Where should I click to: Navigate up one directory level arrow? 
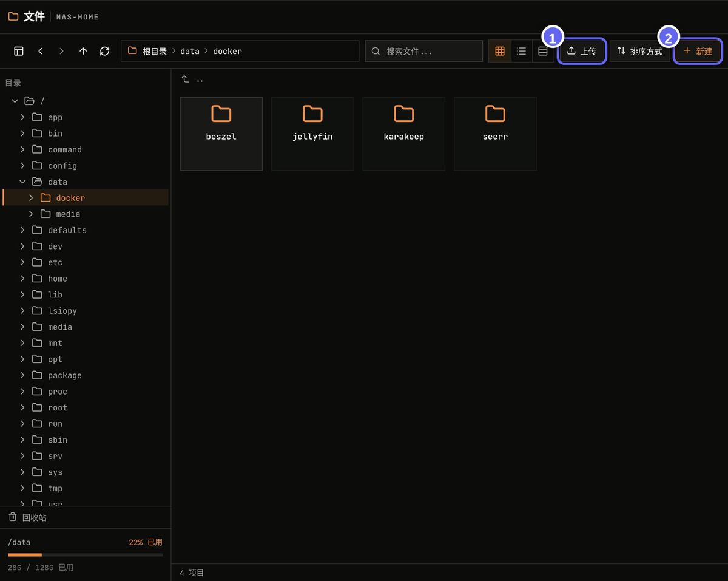(83, 51)
